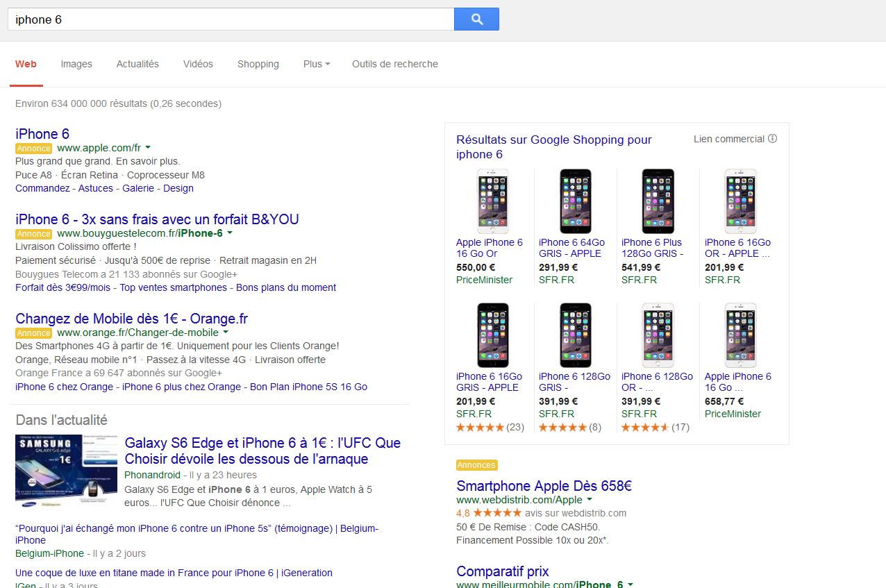Open Changez de Mobile dès 1€ Orange.fr

click(131, 319)
